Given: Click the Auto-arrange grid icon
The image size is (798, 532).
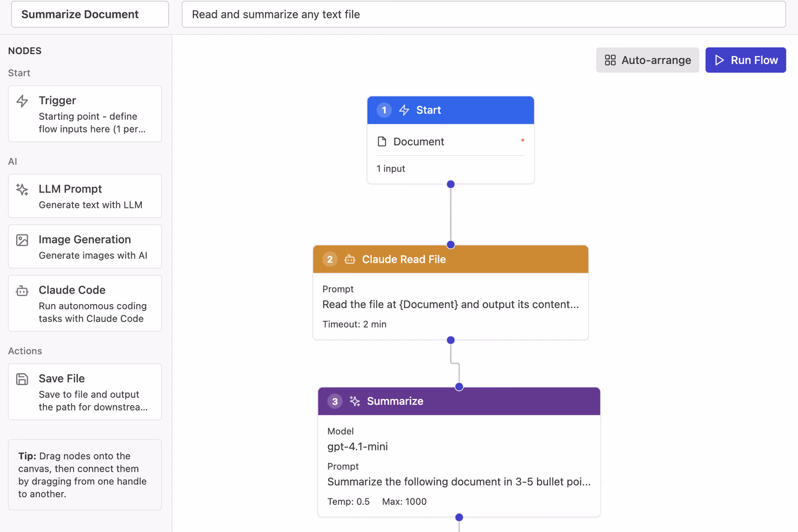Looking at the screenshot, I should click(610, 60).
